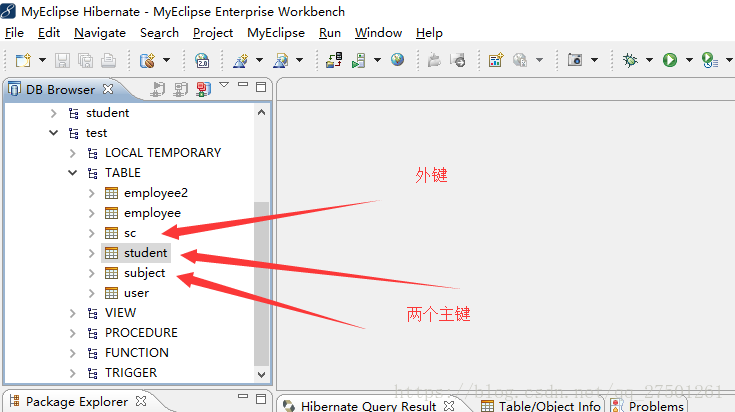Click the green Run play button

[x=670, y=60]
